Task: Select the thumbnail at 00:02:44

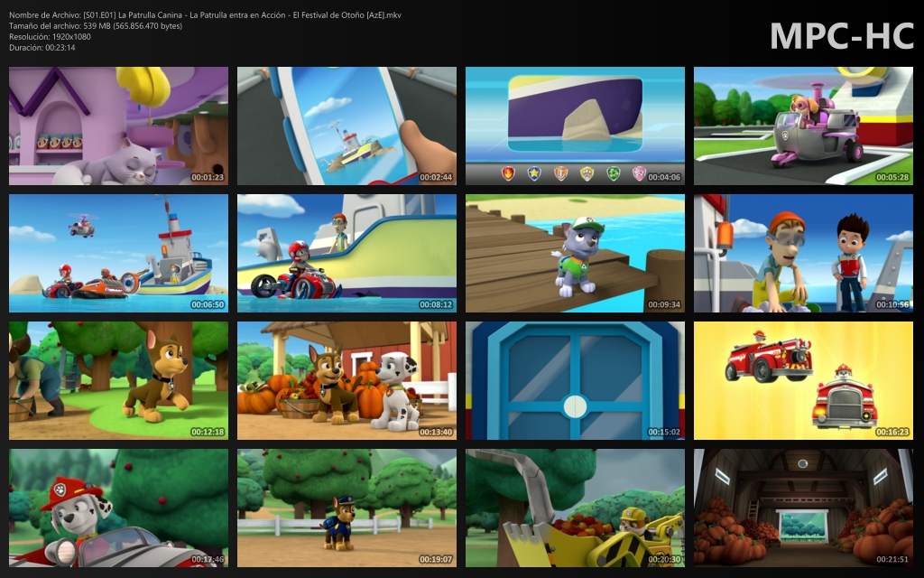Action: click(x=346, y=126)
